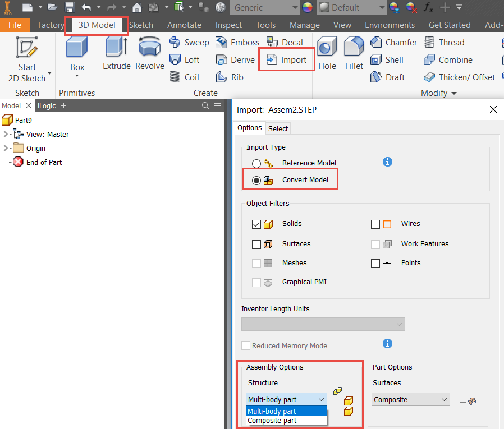Activate the Fillet tool
The width and height of the screenshot is (504, 429).
354,54
